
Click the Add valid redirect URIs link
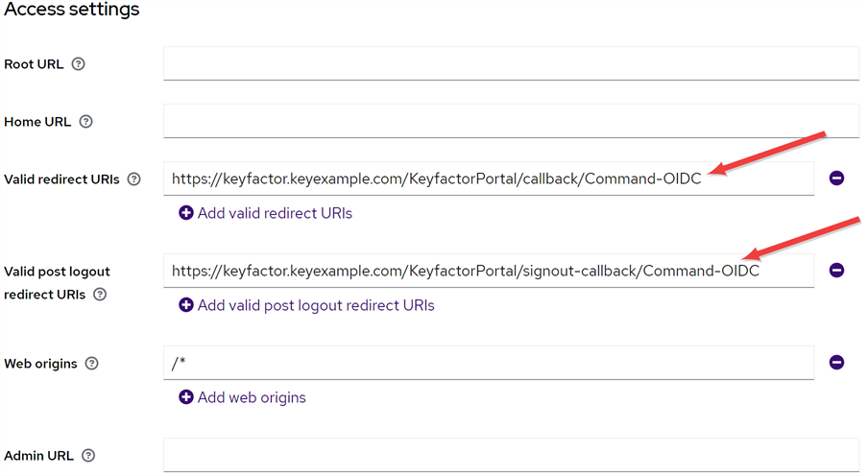(274, 213)
